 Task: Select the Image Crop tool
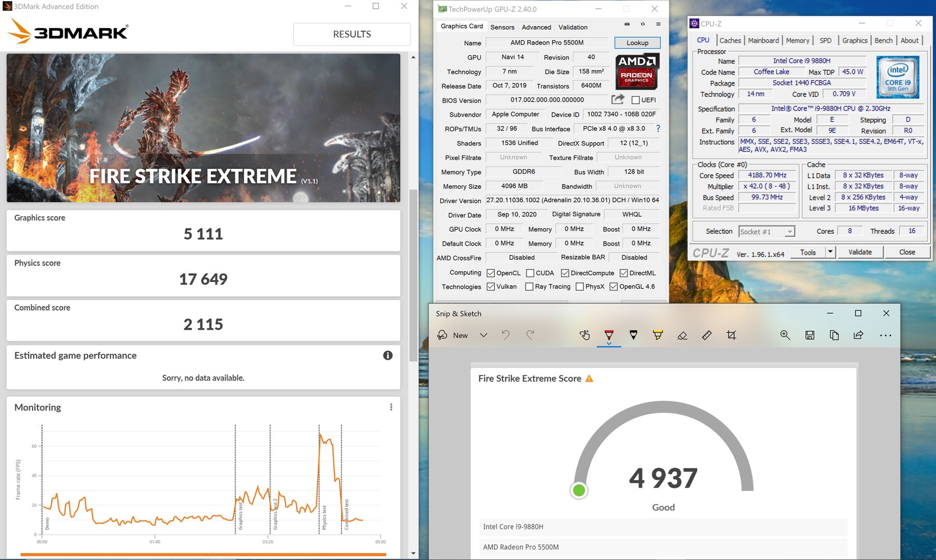tap(731, 335)
